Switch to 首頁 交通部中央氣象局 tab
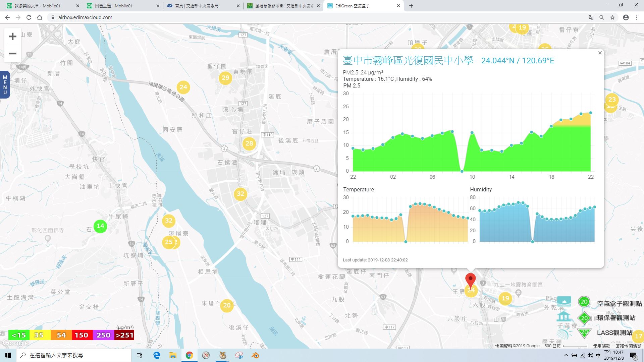The width and height of the screenshot is (644, 362). tap(203, 6)
